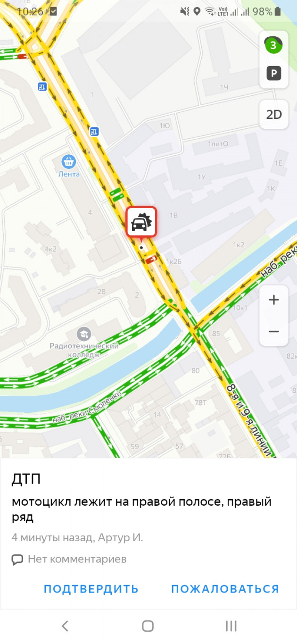Switch map view with the 2D button
This screenshot has width=297, height=644.
[274, 115]
